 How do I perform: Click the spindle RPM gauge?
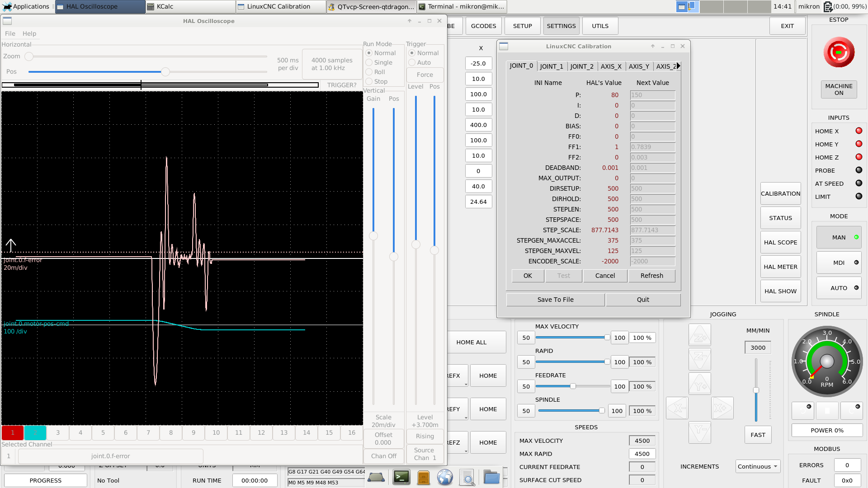click(x=827, y=361)
